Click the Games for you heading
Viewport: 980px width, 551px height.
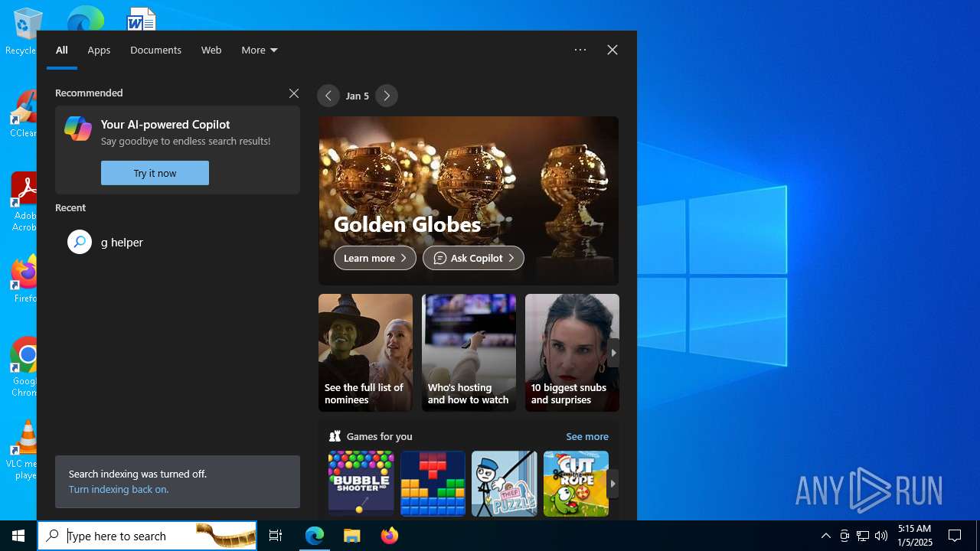[x=379, y=436]
